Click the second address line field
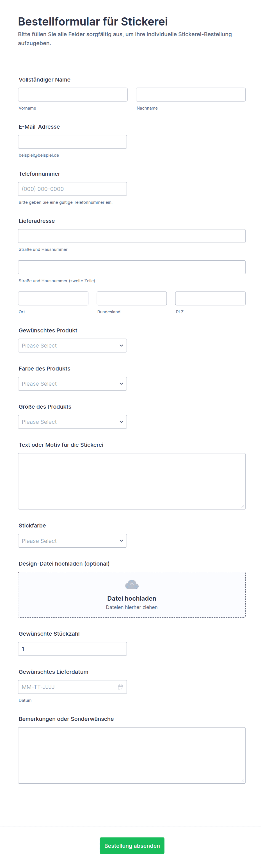Screen dimensions: 261x868 point(132,267)
